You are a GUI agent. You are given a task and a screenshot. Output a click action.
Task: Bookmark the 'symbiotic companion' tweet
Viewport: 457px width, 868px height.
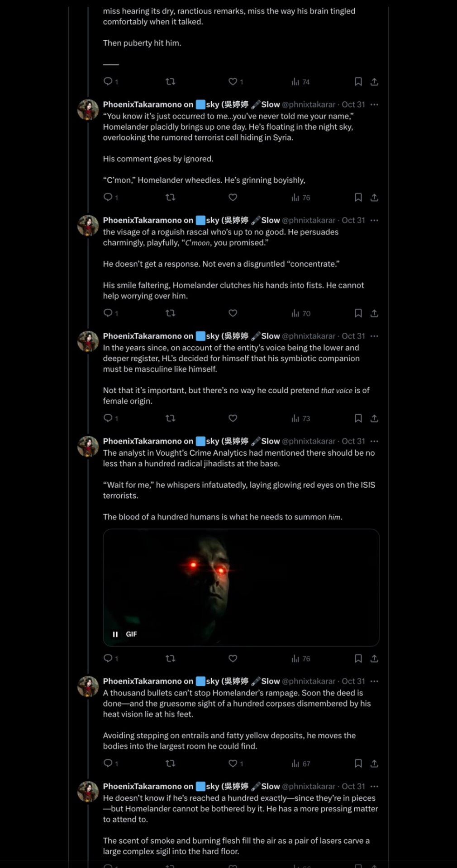[358, 418]
